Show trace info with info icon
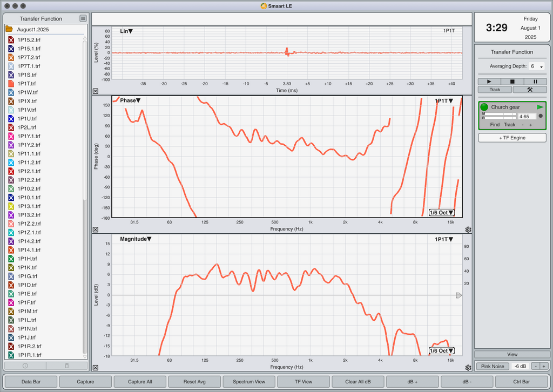The height and width of the screenshot is (392, 553). coord(25,366)
